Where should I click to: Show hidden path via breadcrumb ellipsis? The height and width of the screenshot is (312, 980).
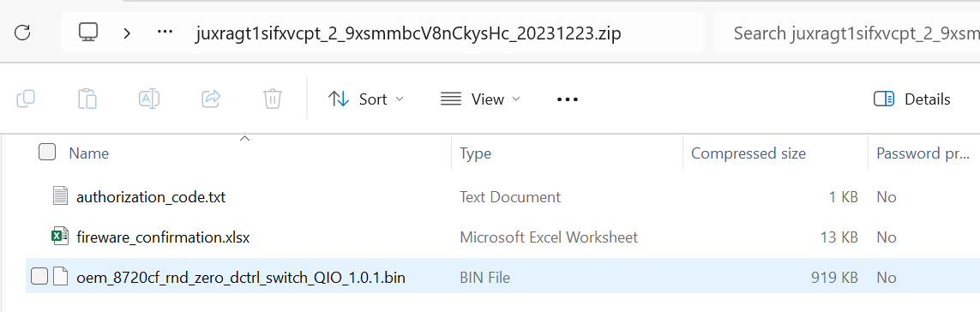click(165, 33)
